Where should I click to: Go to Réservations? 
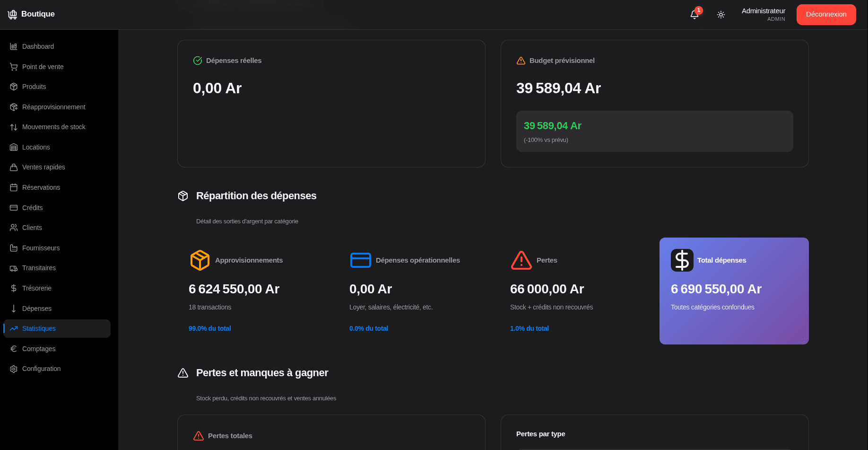pos(57,187)
